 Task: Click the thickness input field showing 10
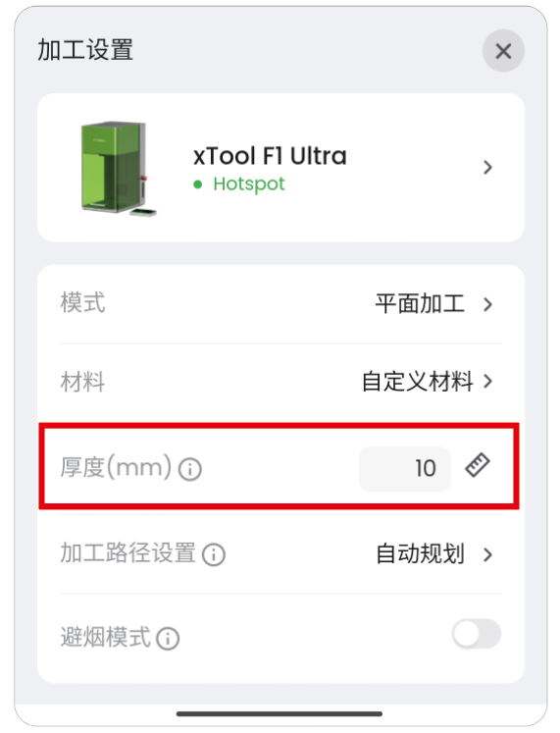point(405,469)
